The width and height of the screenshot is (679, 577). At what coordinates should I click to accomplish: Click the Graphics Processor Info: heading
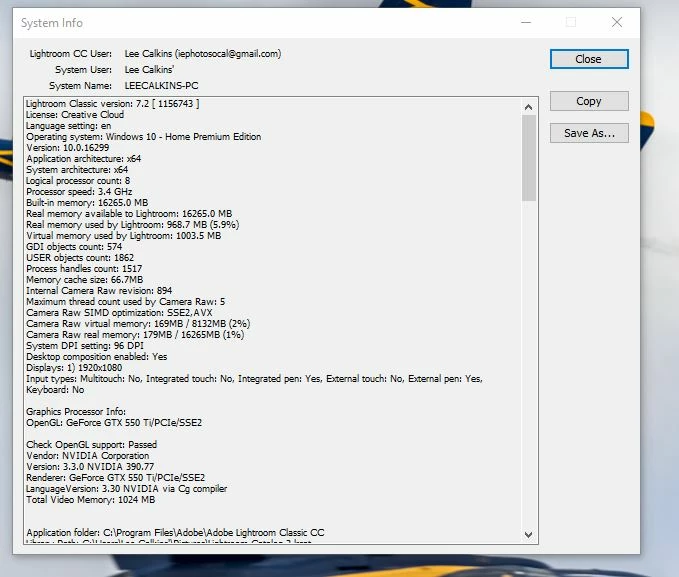pyautogui.click(x=76, y=412)
